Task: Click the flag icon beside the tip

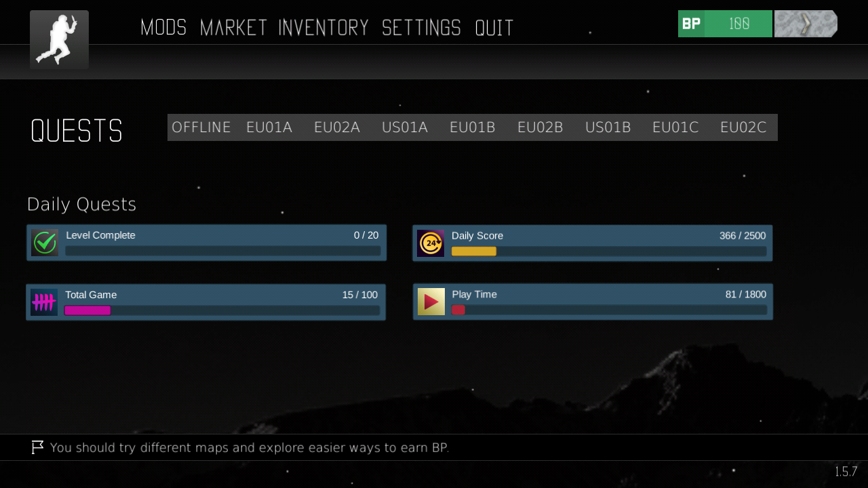Action: 37,447
